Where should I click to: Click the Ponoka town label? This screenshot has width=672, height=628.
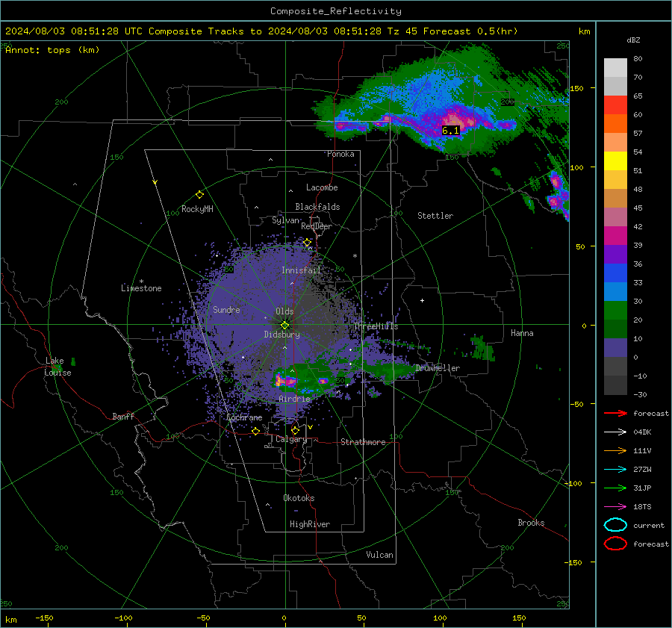coord(340,154)
